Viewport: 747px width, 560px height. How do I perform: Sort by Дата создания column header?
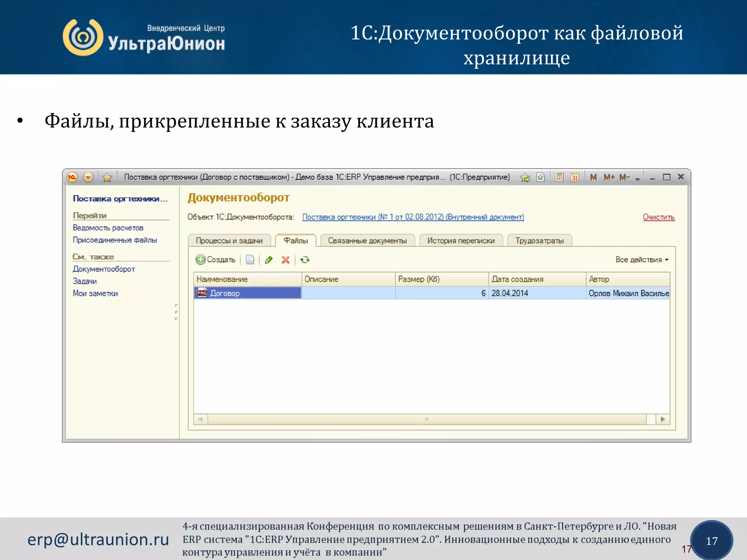pos(537,279)
